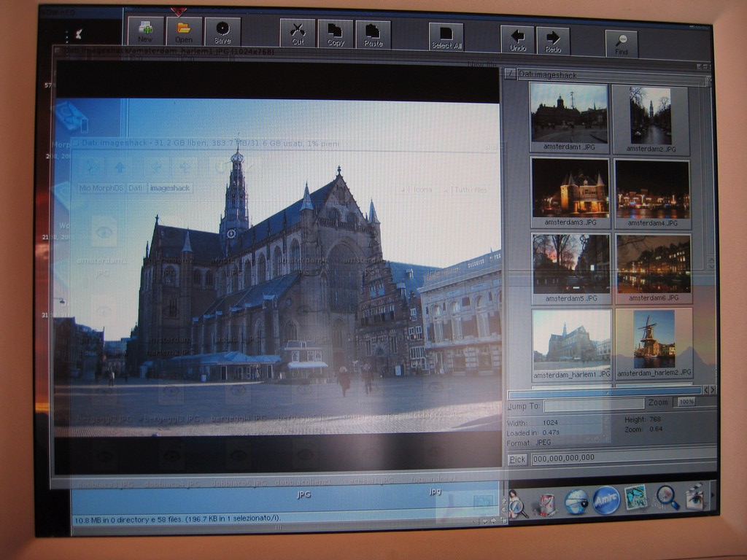
Task: Click the New toolbar icon
Action: [145, 31]
